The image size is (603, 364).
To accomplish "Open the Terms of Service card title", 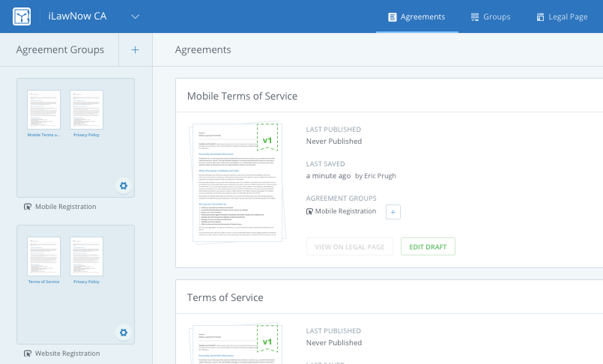I will coord(225,297).
